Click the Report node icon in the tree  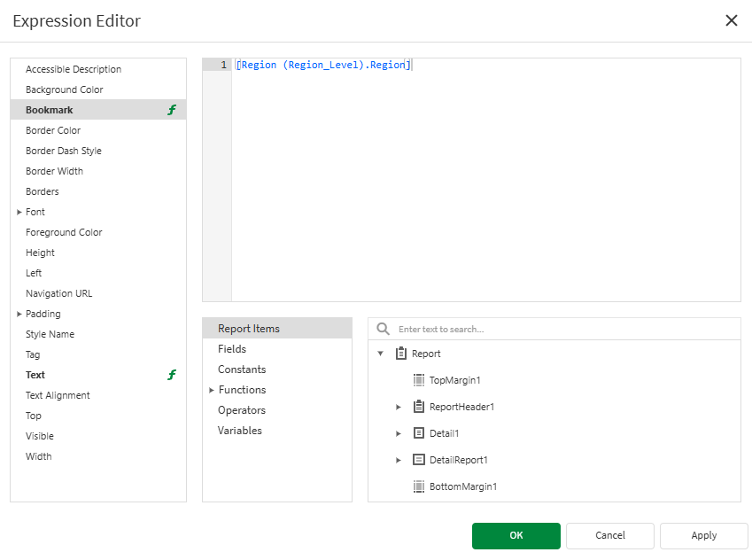pyautogui.click(x=401, y=353)
